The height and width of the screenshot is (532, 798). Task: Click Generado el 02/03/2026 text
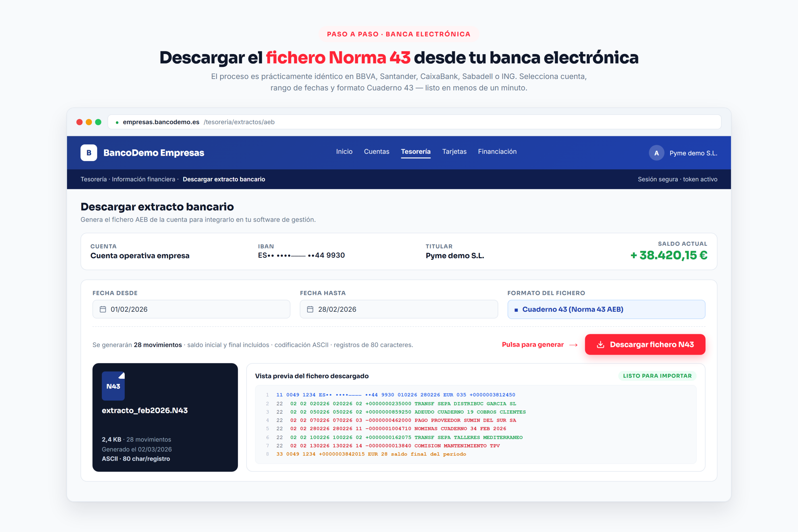point(137,449)
